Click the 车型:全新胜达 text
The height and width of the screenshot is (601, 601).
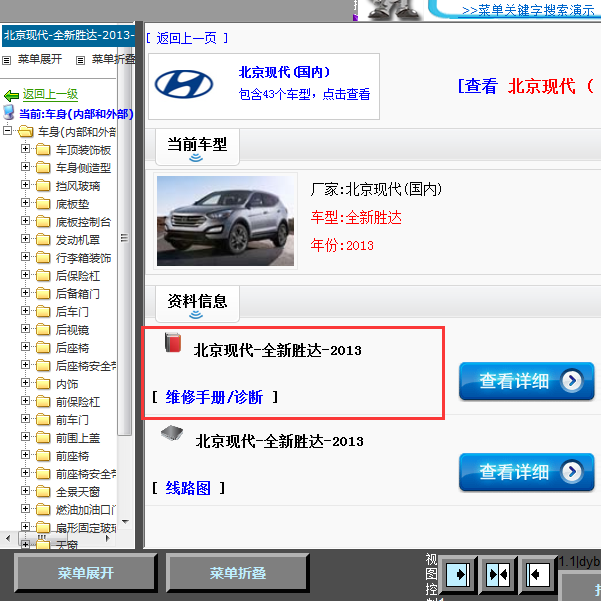tap(356, 218)
